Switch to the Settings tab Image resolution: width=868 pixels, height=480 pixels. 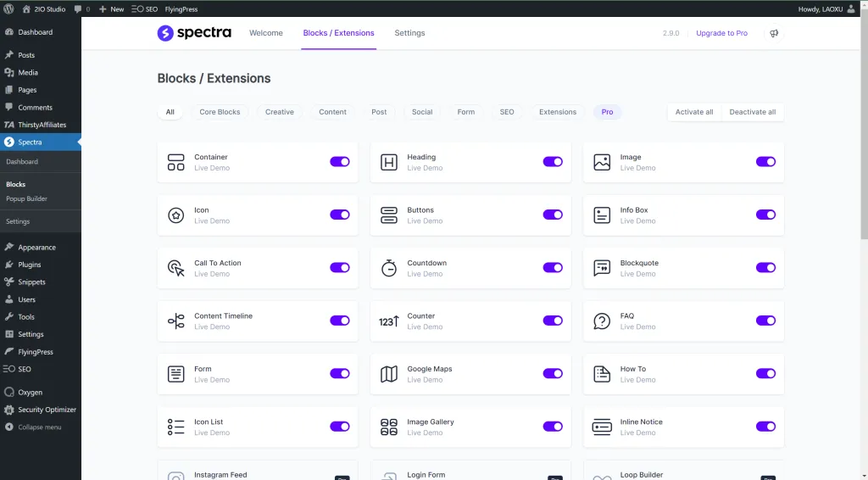click(409, 33)
